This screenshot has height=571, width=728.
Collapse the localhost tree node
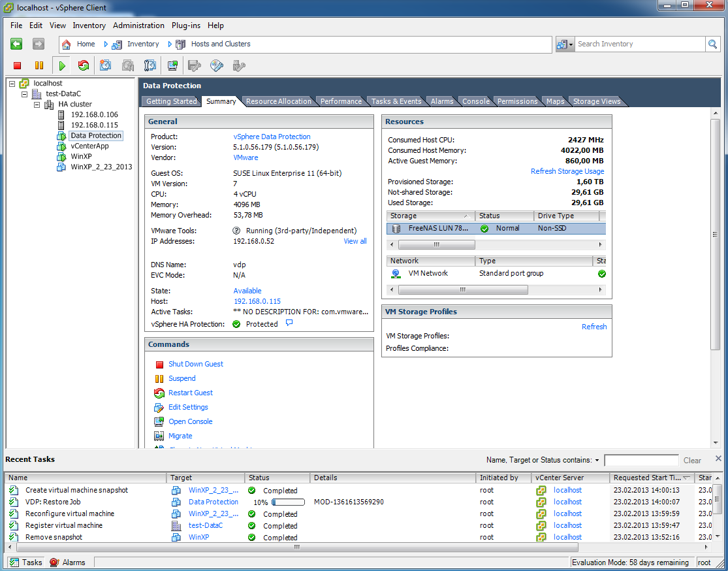coord(12,84)
